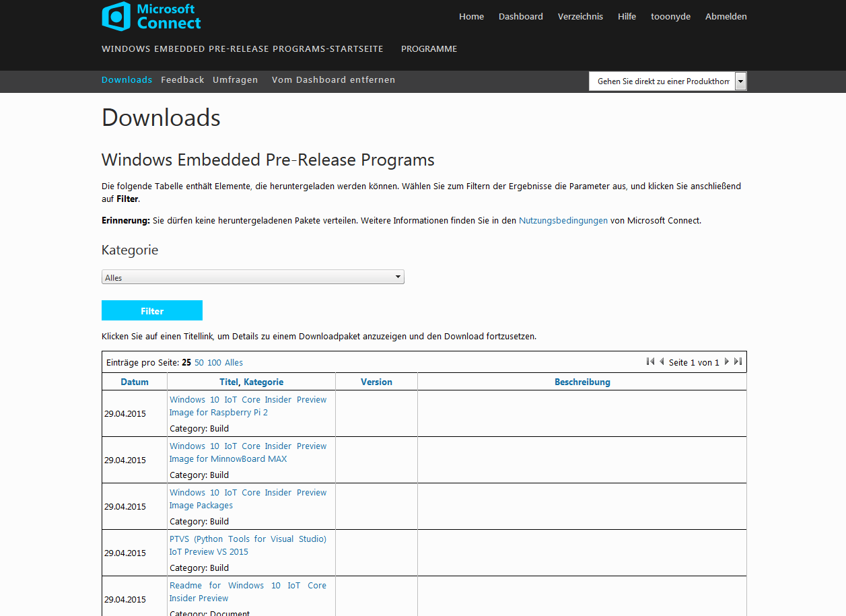Viewport: 846px width, 616px height.
Task: Click the 'Einträge pro Seite:' label
Action: coord(143,362)
